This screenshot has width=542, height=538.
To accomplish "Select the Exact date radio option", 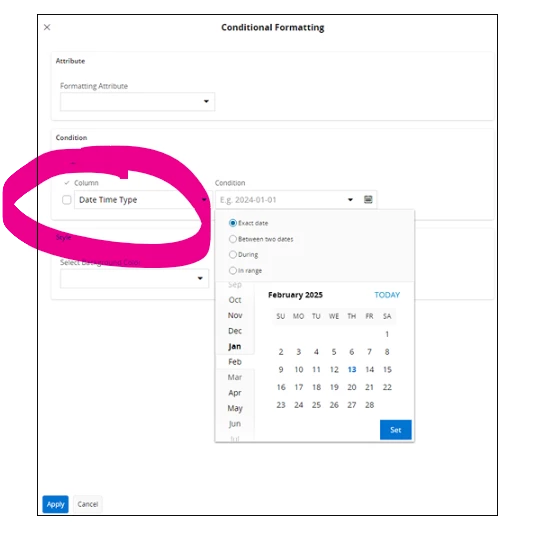I will coord(233,223).
